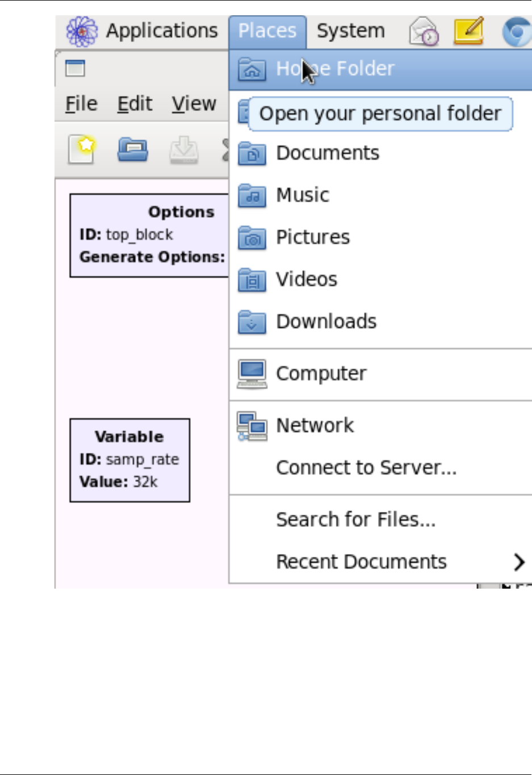This screenshot has height=775, width=532.
Task: Open Downloads from Places menu
Action: [x=380, y=321]
